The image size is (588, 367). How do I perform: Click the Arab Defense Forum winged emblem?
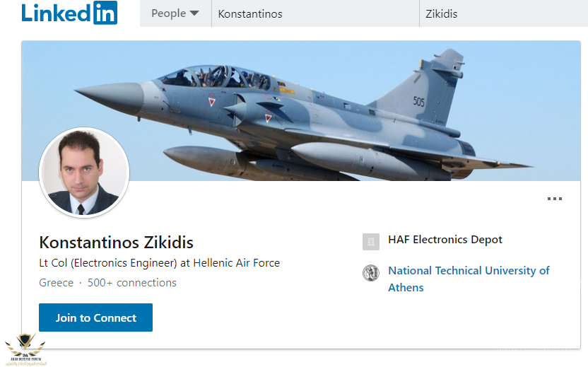tap(25, 346)
